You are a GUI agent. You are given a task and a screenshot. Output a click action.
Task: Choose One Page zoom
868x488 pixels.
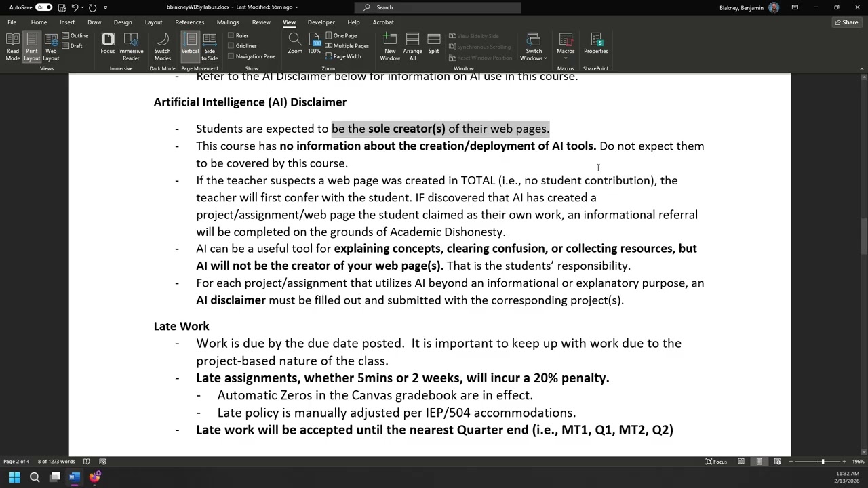pyautogui.click(x=341, y=35)
